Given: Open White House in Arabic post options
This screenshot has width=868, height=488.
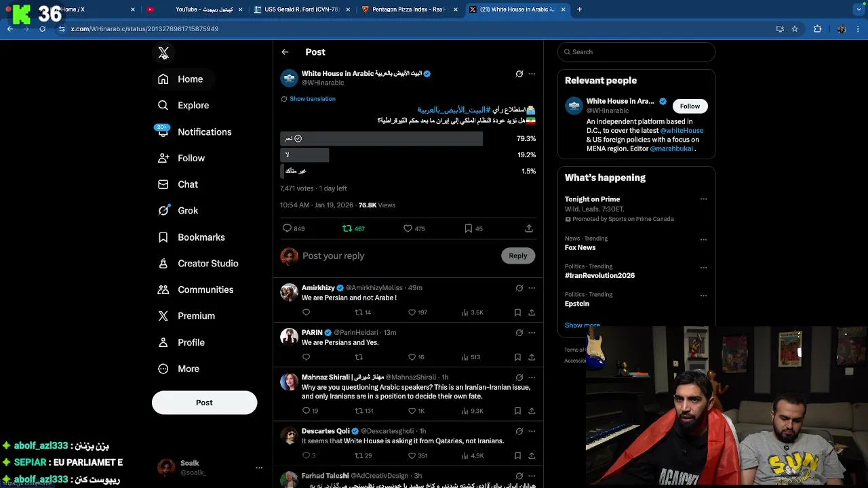Looking at the screenshot, I should pos(532,74).
